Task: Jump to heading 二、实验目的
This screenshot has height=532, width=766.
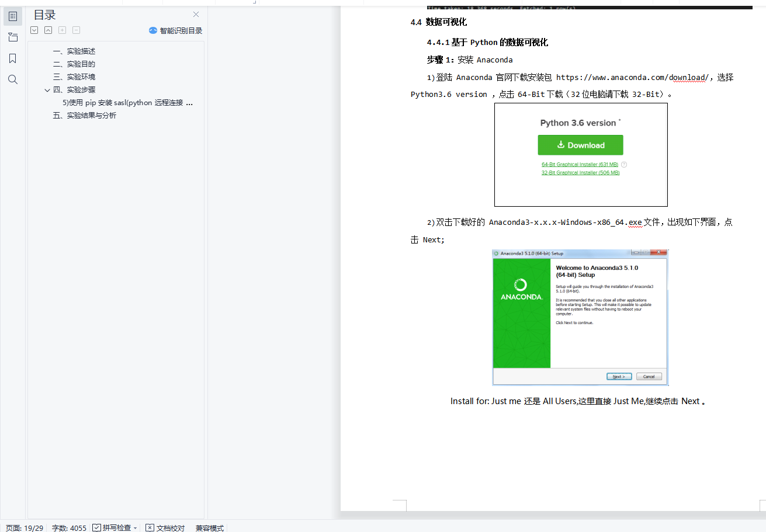Action: coord(74,64)
